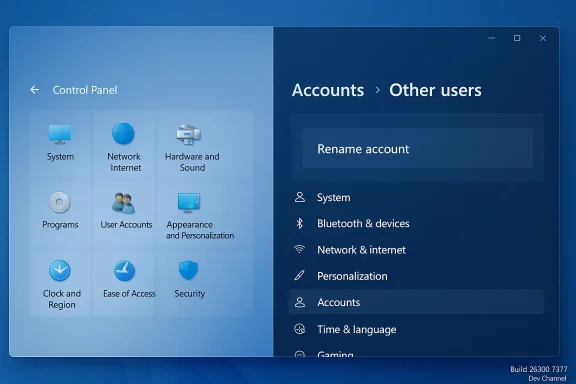Select Time & language in the settings list
Screen dimensions: 576x384
coord(416,329)
